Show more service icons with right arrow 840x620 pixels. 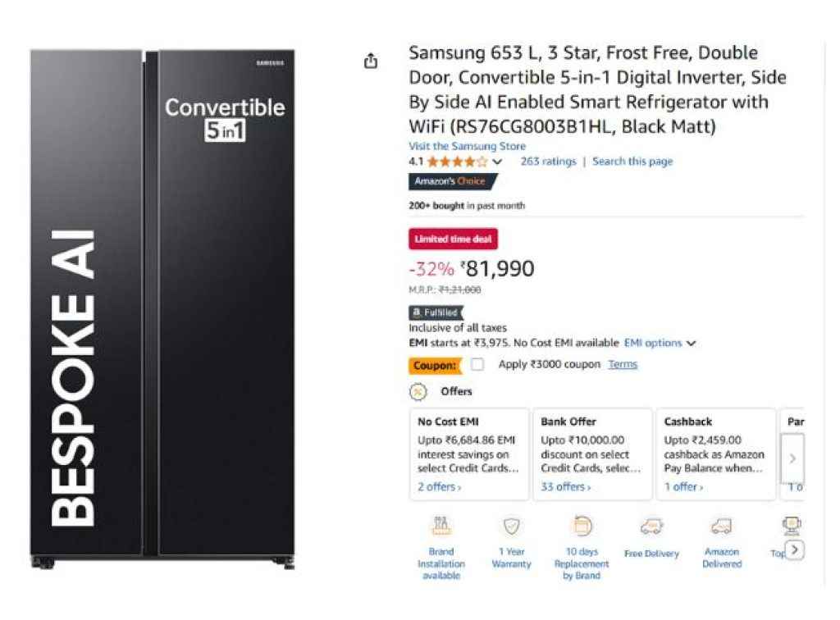click(796, 549)
